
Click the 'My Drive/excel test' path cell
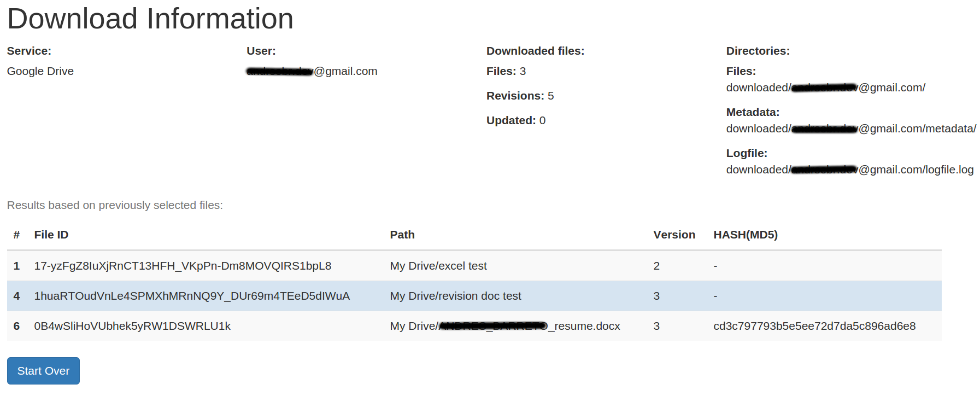(x=438, y=266)
